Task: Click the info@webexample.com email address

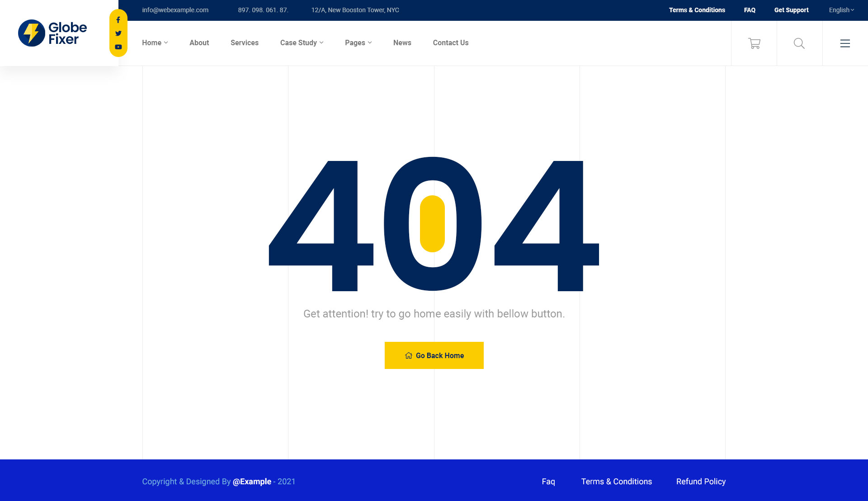Action: (175, 9)
